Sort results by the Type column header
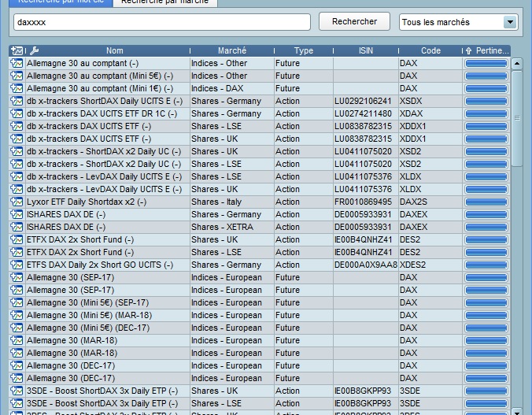The width and height of the screenshot is (532, 415). (304, 50)
